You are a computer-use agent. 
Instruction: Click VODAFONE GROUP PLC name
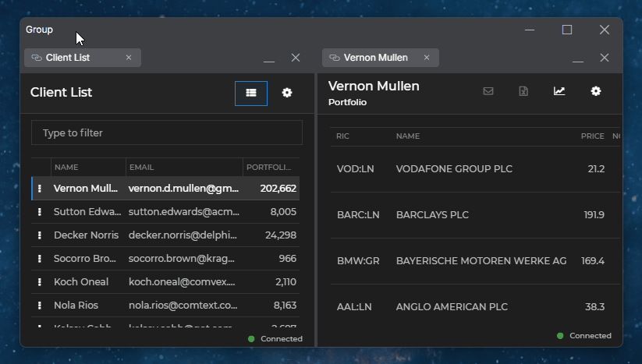454,169
